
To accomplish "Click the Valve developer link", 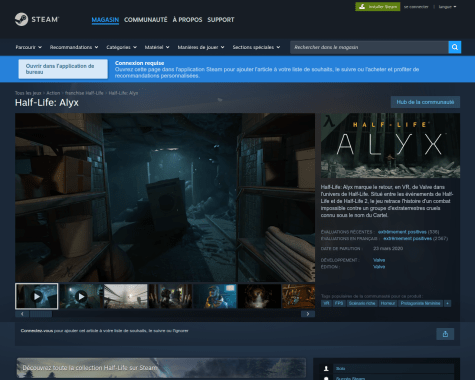I will pyautogui.click(x=379, y=260).
